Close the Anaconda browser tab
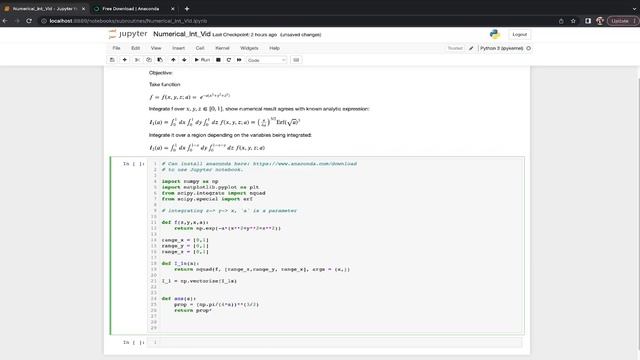The height and width of the screenshot is (360, 640). click(172, 9)
